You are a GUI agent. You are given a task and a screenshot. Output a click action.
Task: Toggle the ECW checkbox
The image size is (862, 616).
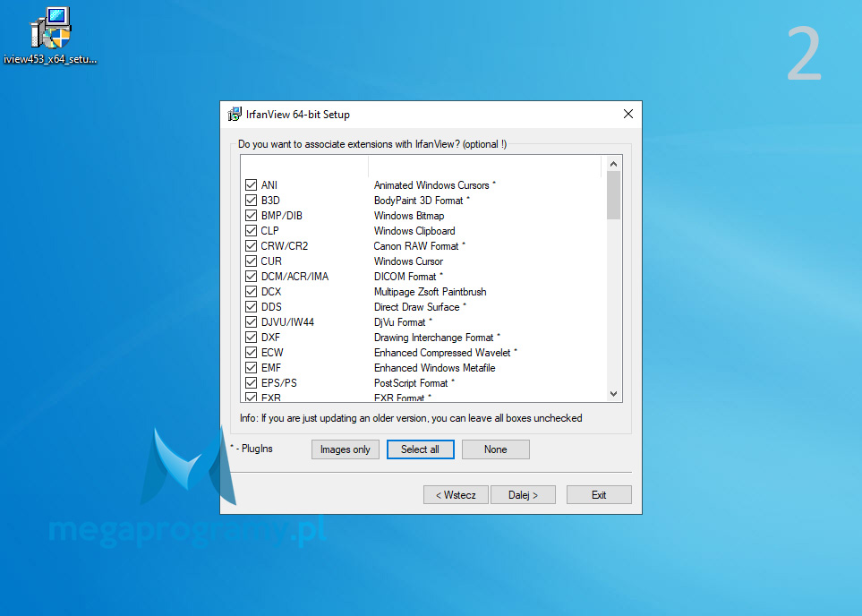point(252,353)
